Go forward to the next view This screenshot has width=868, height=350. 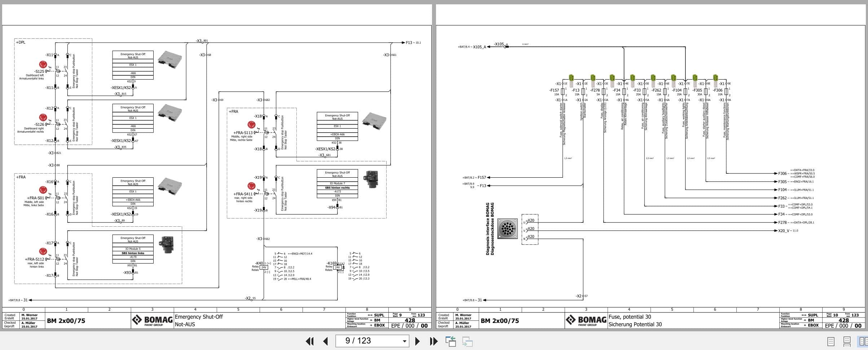point(467,341)
